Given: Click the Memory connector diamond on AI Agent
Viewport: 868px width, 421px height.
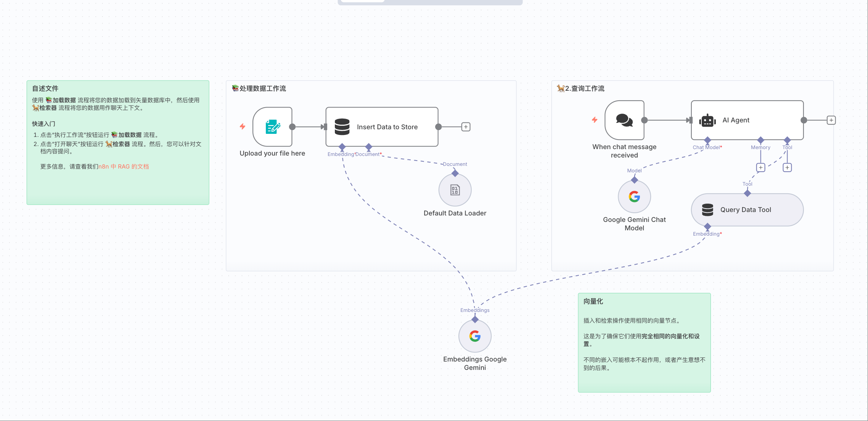Looking at the screenshot, I should [x=760, y=140].
